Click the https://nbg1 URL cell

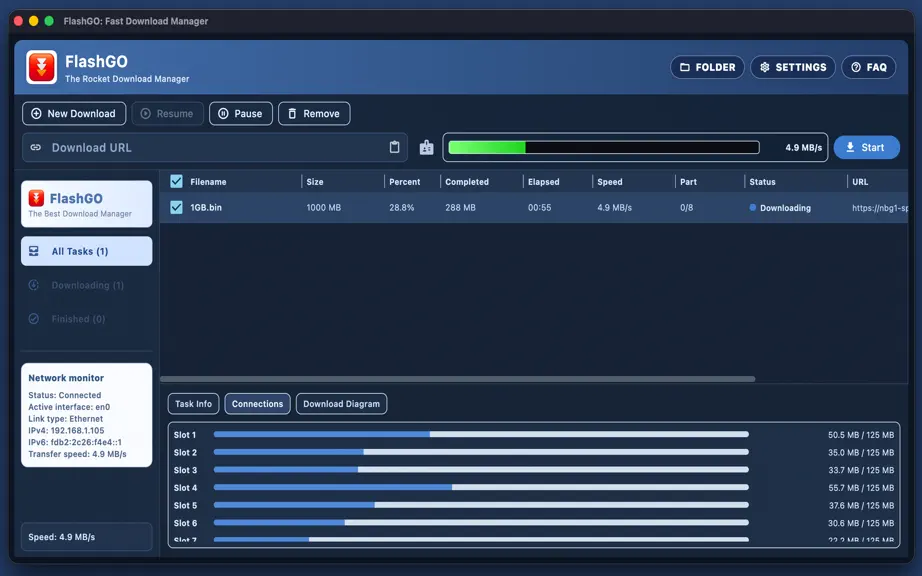pos(880,207)
